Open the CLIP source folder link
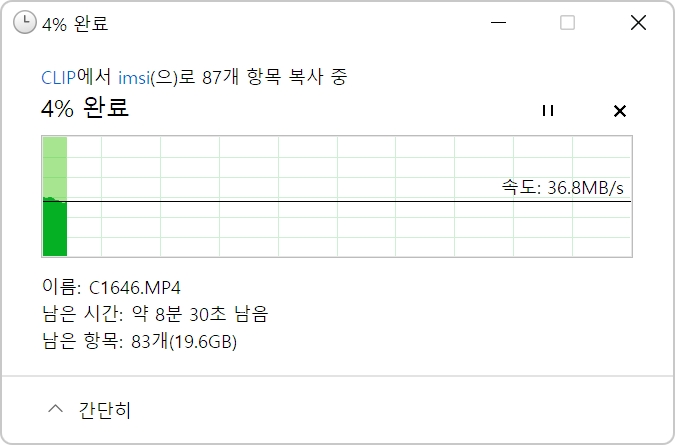The height and width of the screenshot is (445, 675). click(x=59, y=78)
